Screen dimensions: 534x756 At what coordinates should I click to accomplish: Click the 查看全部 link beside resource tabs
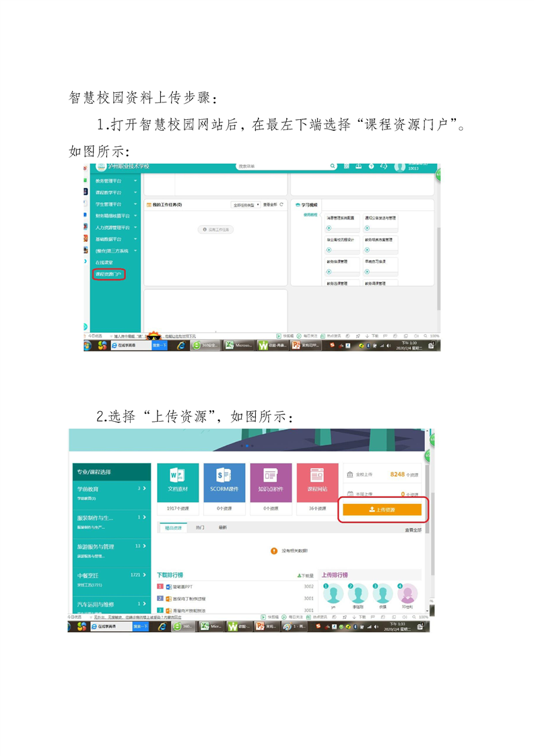tap(412, 530)
